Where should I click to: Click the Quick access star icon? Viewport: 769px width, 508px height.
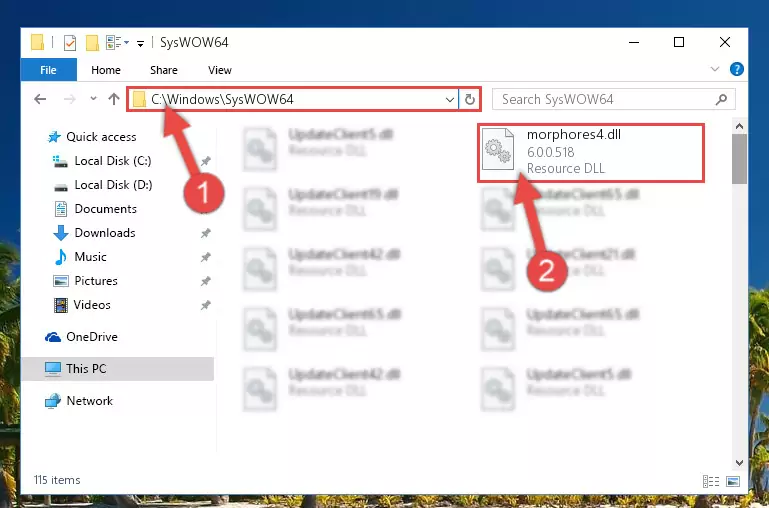54,137
